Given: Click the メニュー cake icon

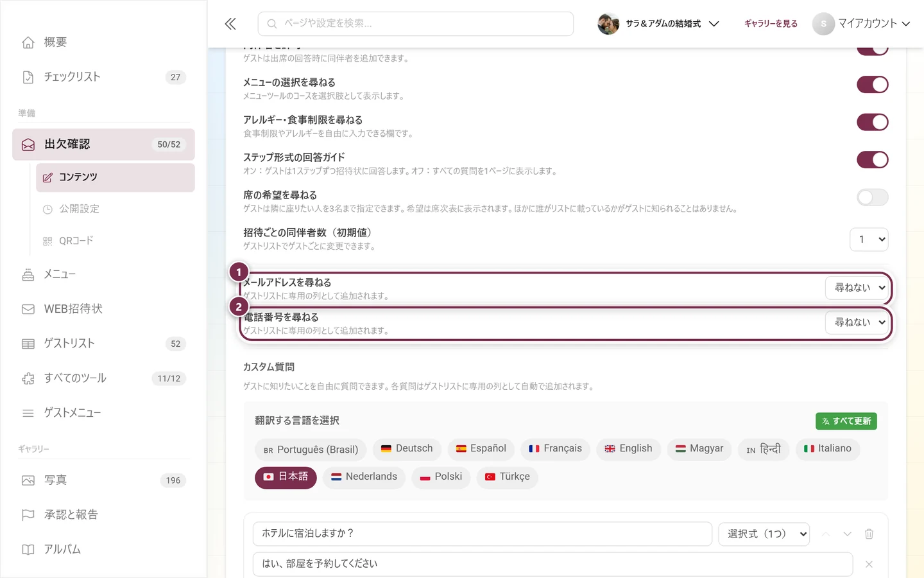Looking at the screenshot, I should pos(28,274).
